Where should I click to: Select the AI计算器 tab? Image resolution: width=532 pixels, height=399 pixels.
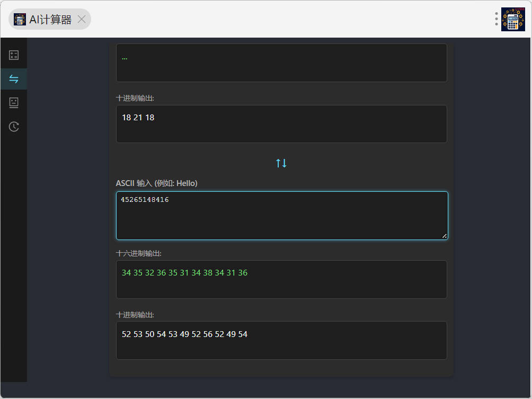click(49, 19)
